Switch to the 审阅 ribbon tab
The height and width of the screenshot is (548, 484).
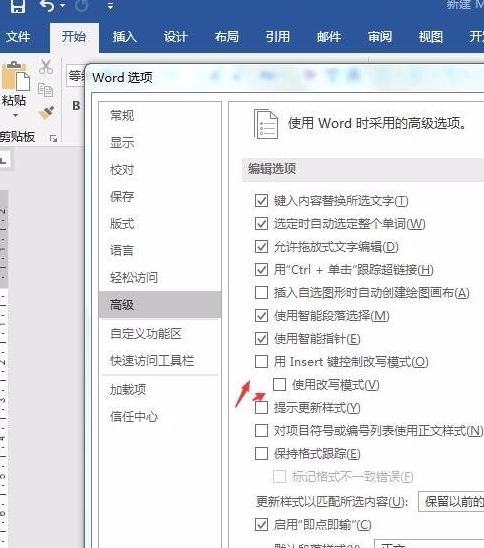380,37
